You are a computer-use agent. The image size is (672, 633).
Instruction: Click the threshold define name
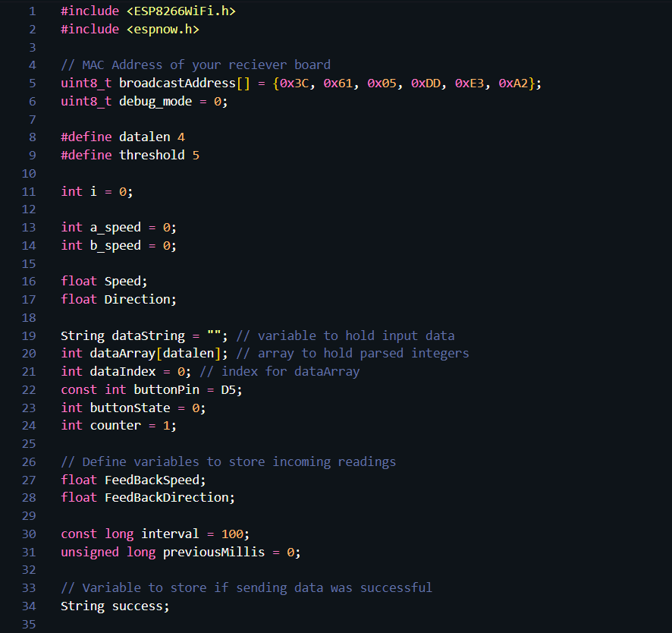pos(152,155)
